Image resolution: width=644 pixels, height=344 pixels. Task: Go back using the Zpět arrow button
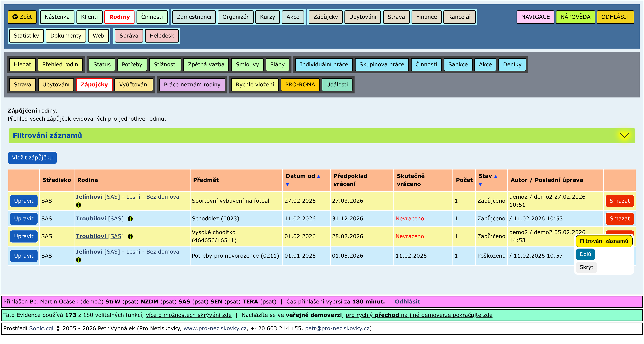pyautogui.click(x=22, y=17)
